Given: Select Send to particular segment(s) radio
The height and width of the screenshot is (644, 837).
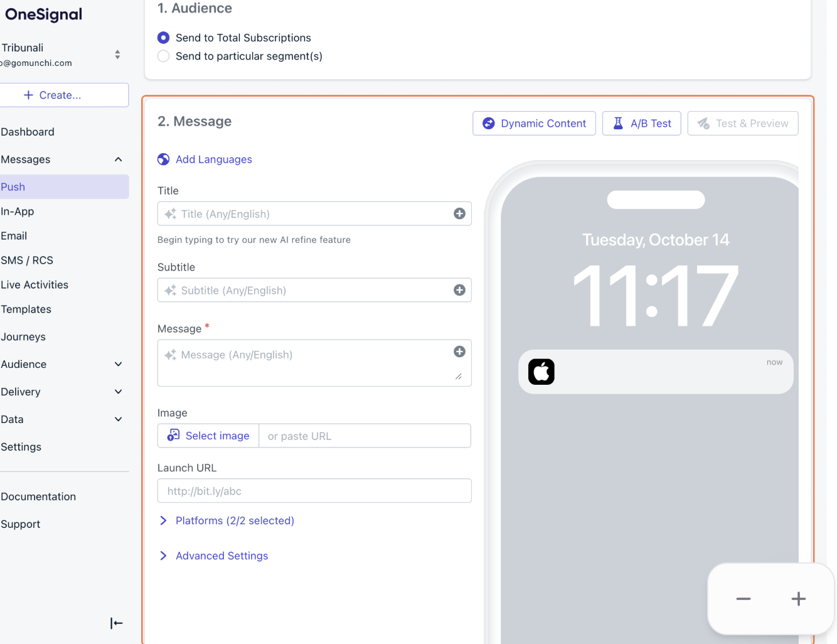Looking at the screenshot, I should pyautogui.click(x=163, y=56).
